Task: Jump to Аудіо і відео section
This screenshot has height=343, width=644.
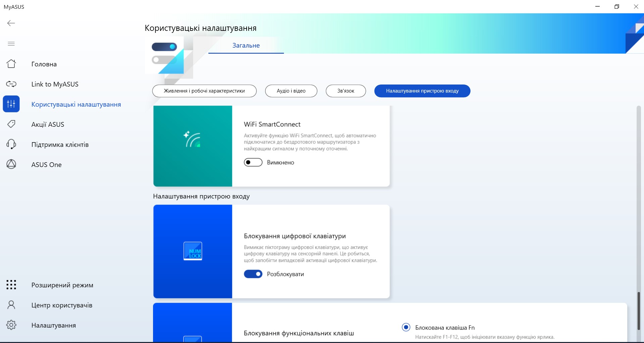Action: [x=291, y=91]
